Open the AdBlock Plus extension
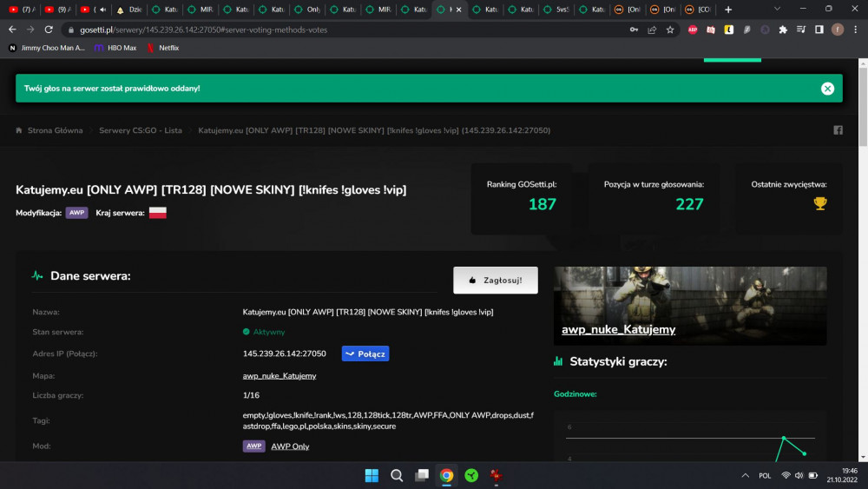Image resolution: width=868 pixels, height=489 pixels. pos(693,30)
